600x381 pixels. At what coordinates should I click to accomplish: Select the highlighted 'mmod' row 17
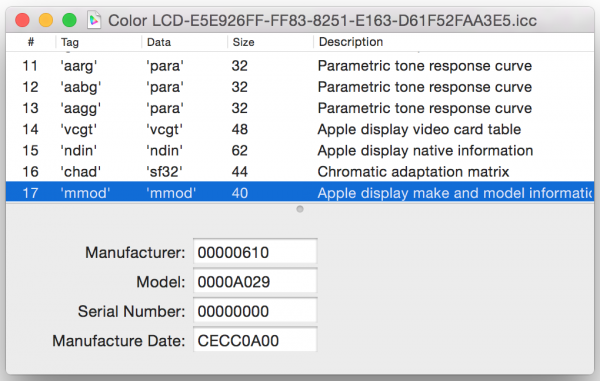coord(300,192)
